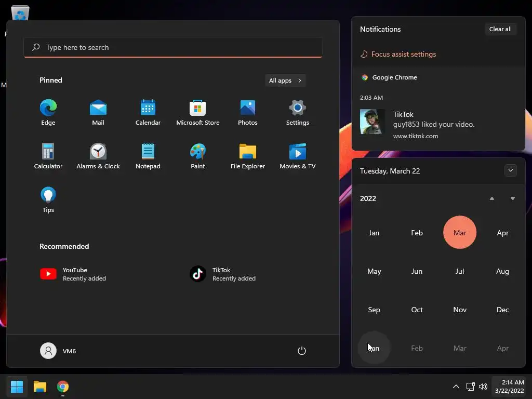Open the Calculator app

point(48,156)
